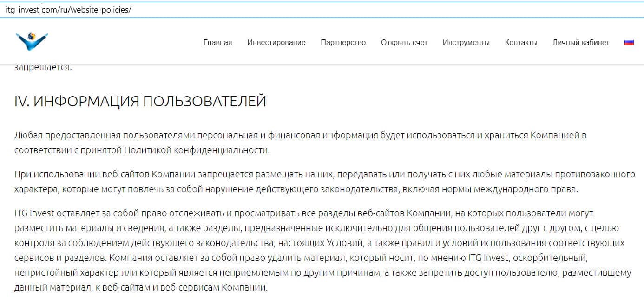
Task: Open the Инвестирование menu item
Action: click(x=276, y=42)
